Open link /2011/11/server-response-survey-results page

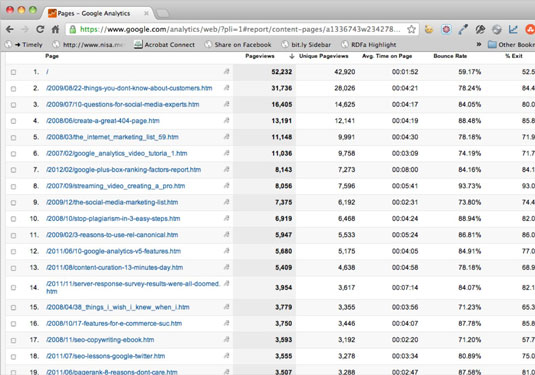pos(133,287)
